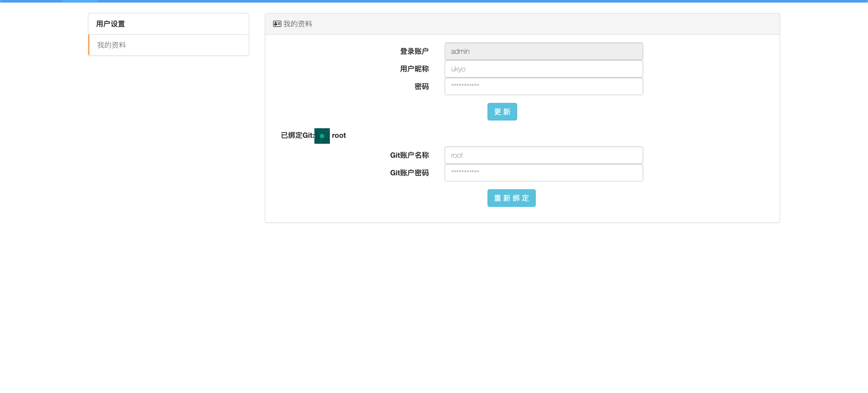Click the Git账户密码 label
Screen dimensions: 868x393
pyautogui.click(x=409, y=173)
